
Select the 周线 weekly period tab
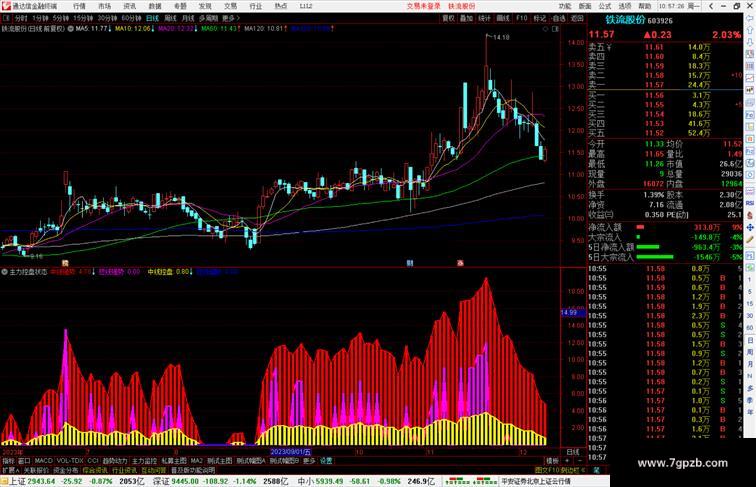point(170,18)
